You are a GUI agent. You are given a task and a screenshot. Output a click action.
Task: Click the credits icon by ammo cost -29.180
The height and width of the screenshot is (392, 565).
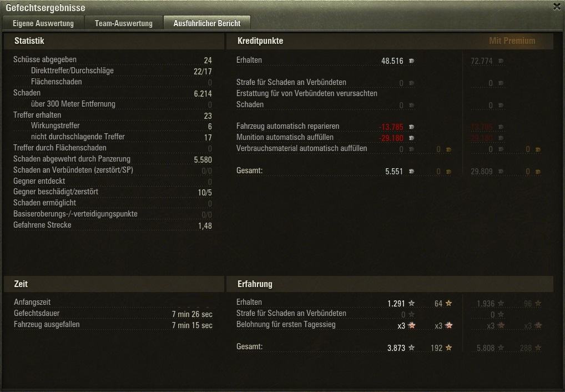(x=411, y=138)
